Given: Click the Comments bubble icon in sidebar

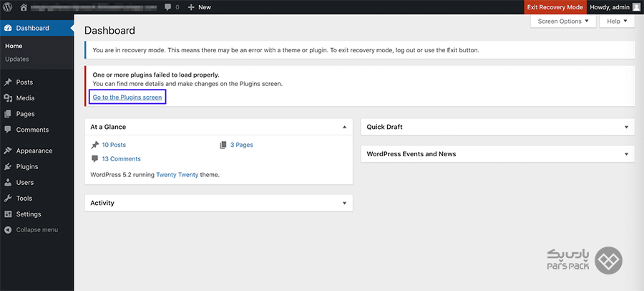Looking at the screenshot, I should tap(7, 130).
